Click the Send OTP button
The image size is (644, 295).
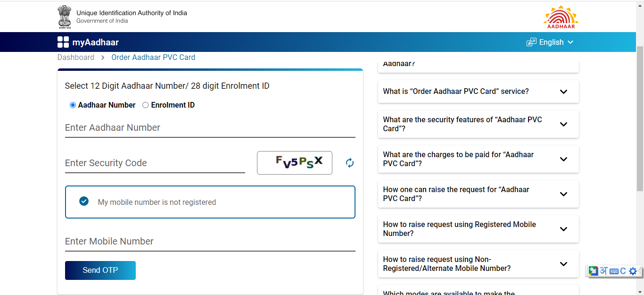[100, 270]
